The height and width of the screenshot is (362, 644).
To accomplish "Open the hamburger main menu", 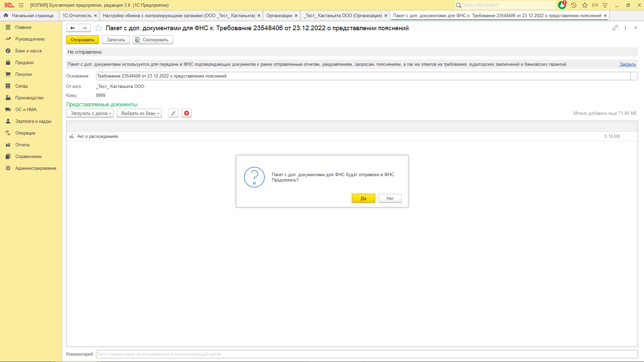I will 21,5.
